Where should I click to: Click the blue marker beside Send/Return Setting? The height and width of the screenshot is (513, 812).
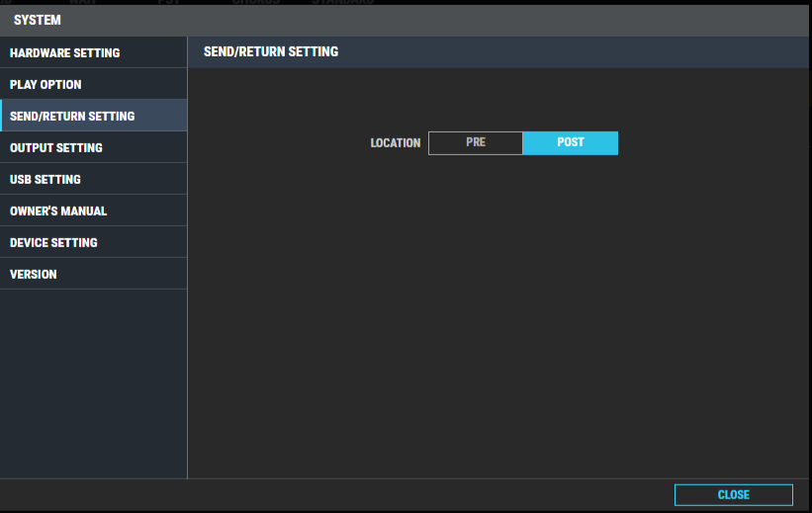point(2,117)
